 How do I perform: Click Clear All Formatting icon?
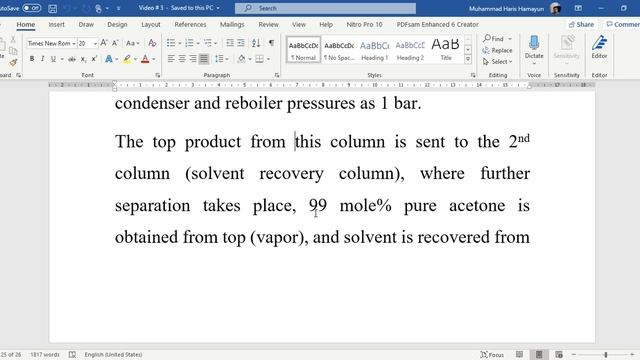(152, 43)
